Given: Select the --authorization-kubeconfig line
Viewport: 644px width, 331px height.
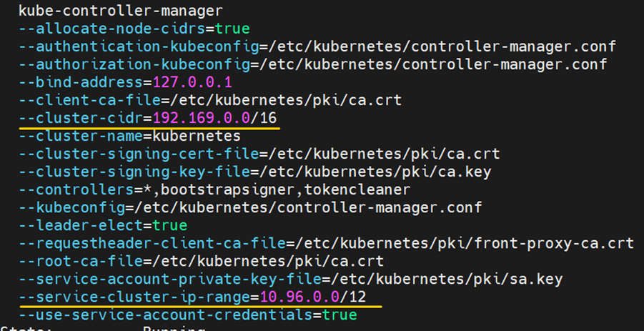Looking at the screenshot, I should click(313, 64).
